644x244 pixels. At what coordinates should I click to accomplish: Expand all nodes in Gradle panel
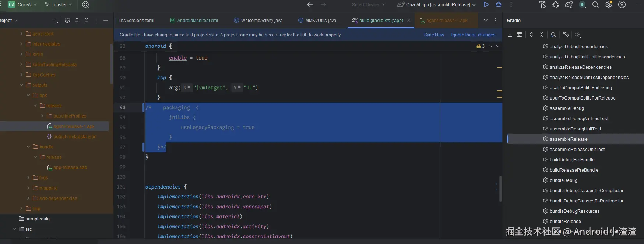tap(532, 35)
